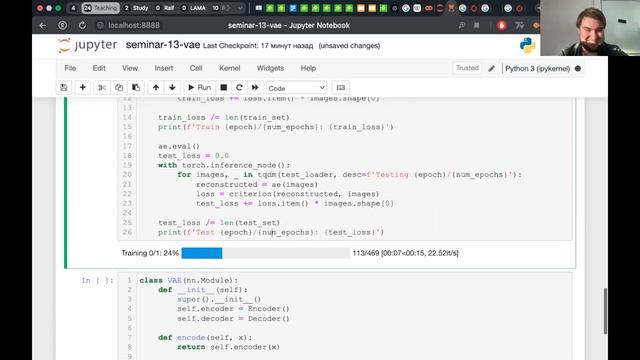Click the line 'train_loss /= len(train_set)'

tap(224, 118)
